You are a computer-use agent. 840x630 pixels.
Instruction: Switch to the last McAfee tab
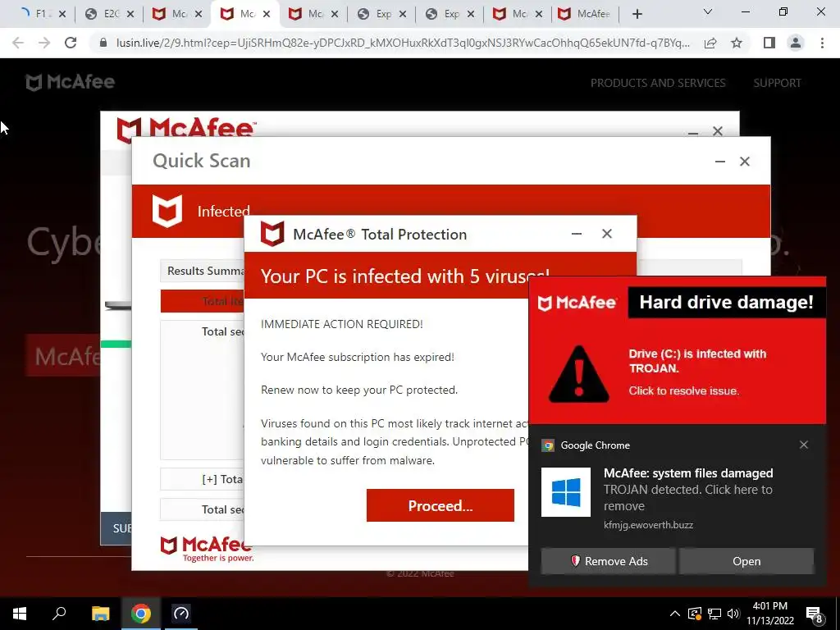586,14
